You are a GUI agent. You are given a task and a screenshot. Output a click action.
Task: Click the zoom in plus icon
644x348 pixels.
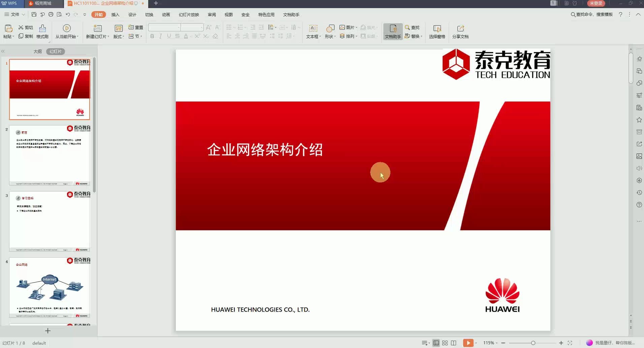(x=561, y=343)
